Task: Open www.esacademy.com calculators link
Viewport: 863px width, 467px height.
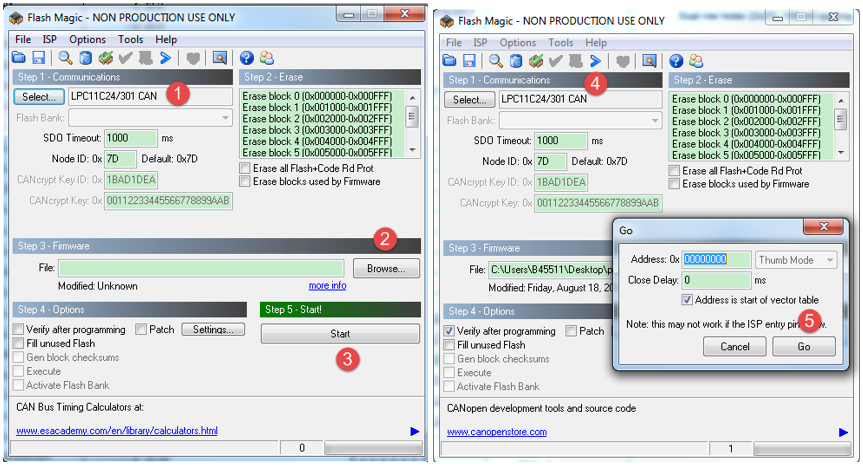Action: coord(117,430)
